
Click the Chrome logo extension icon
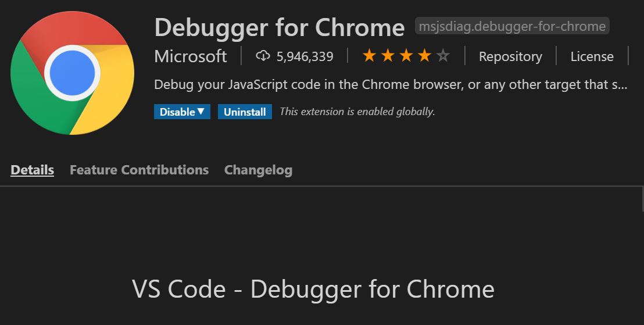72,73
